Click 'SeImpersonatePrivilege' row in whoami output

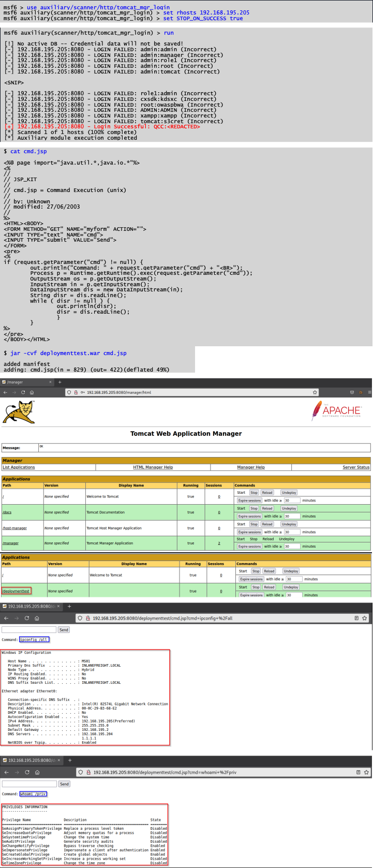pyautogui.click(x=84, y=850)
